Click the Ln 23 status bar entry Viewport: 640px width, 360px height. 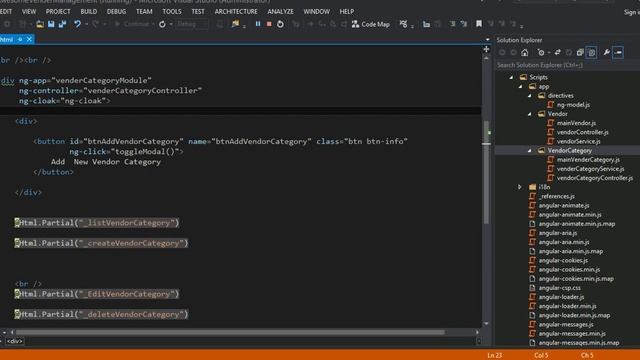coord(494,356)
